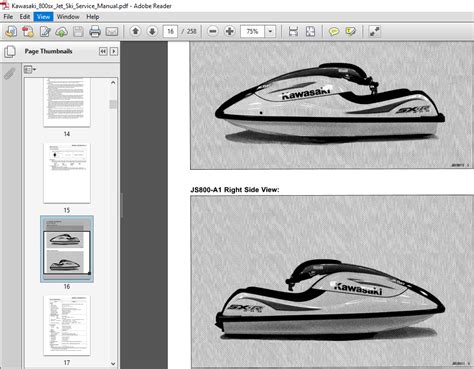Click the zoom in plus button
The height and width of the screenshot is (369, 474).
[229, 32]
